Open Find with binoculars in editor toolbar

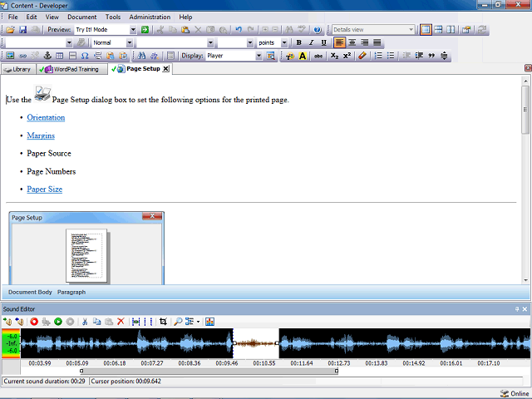(142, 56)
